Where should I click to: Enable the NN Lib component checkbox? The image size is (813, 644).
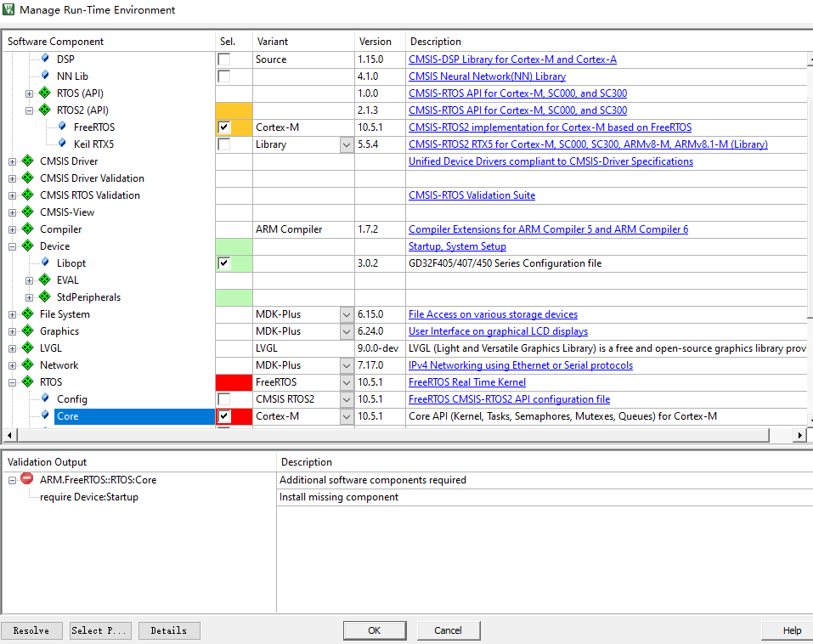point(224,76)
